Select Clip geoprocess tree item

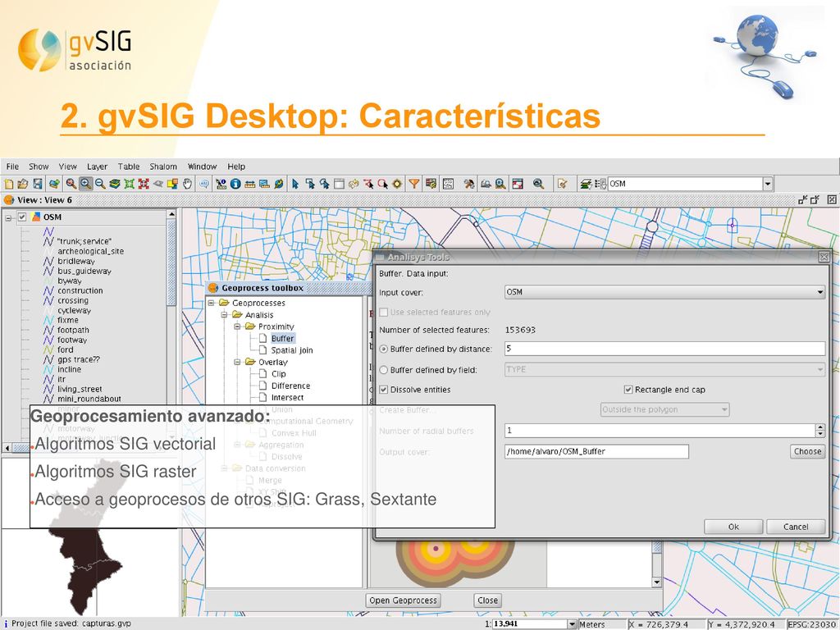point(279,374)
